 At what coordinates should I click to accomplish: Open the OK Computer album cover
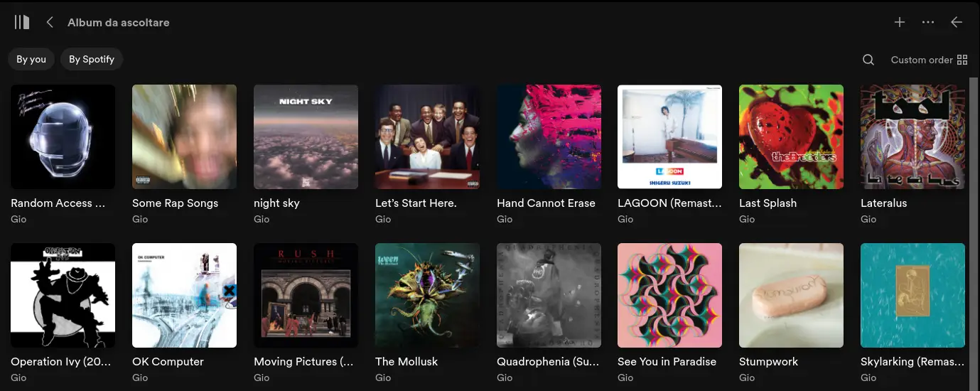[184, 295]
